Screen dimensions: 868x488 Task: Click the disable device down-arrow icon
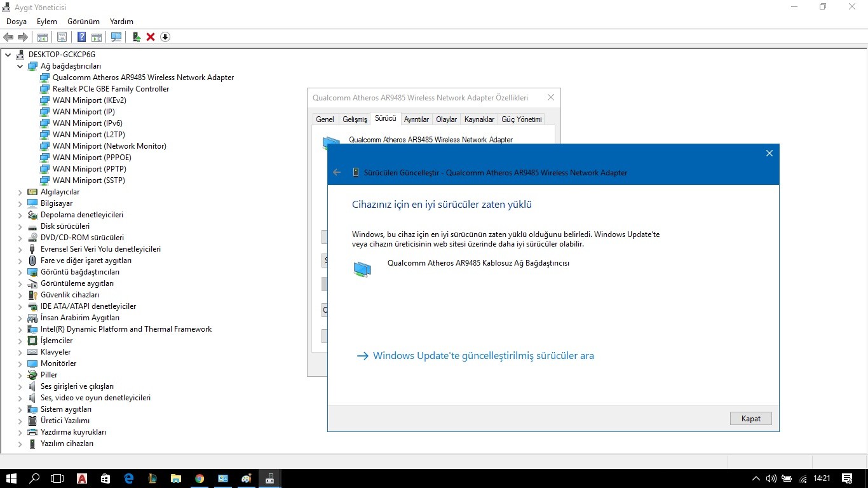pyautogui.click(x=165, y=37)
